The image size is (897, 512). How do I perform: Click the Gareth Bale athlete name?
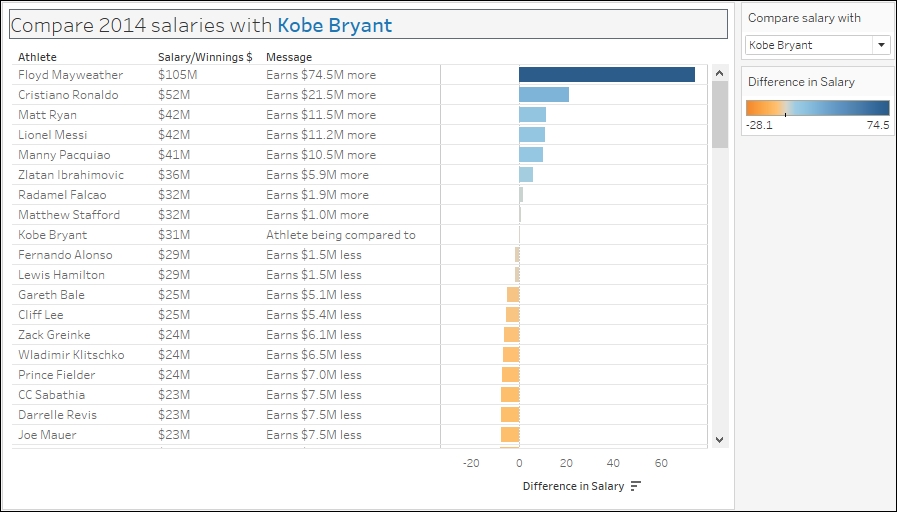click(x=51, y=295)
